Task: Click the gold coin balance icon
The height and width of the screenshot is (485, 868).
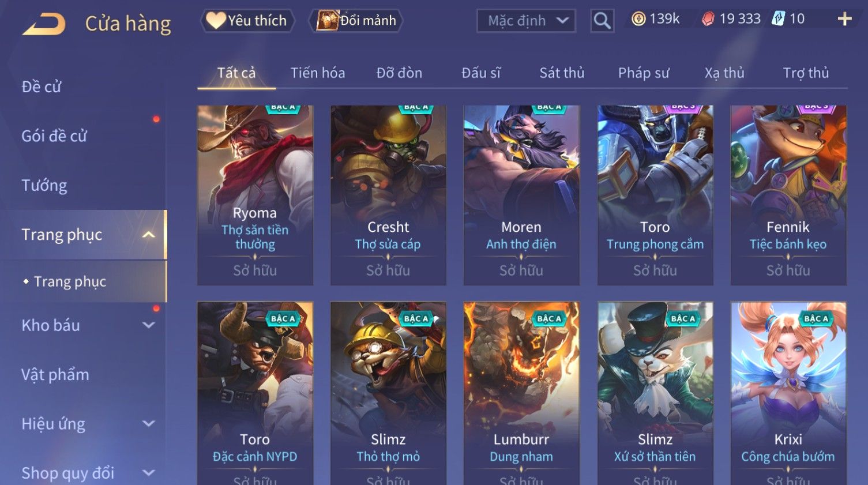Action: pos(638,19)
